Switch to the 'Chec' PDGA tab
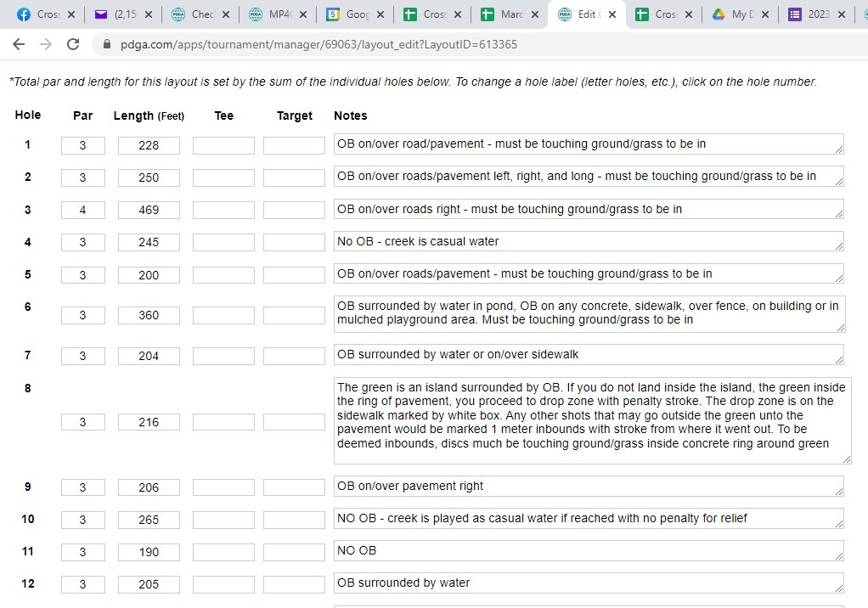Screen dimensions: 868x608 201,14
